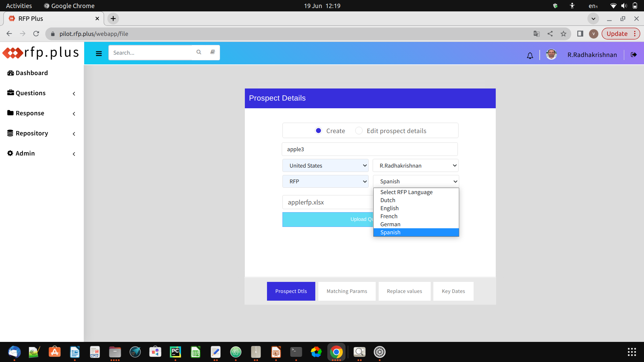
Task: Click the logout icon in header
Action: pos(634,55)
